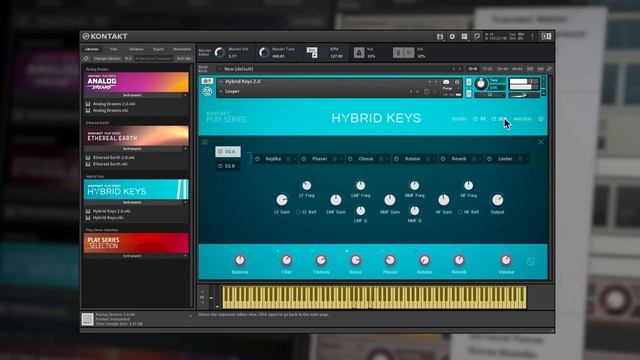Open the Limiter slot dropdown arrow
Screen dimensions: 640x360
(x=527, y=159)
